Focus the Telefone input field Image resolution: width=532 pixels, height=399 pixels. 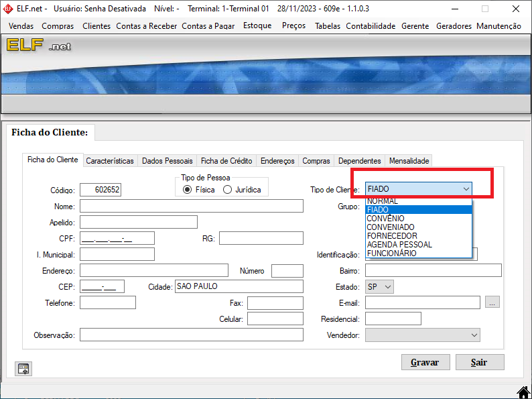[108, 302]
